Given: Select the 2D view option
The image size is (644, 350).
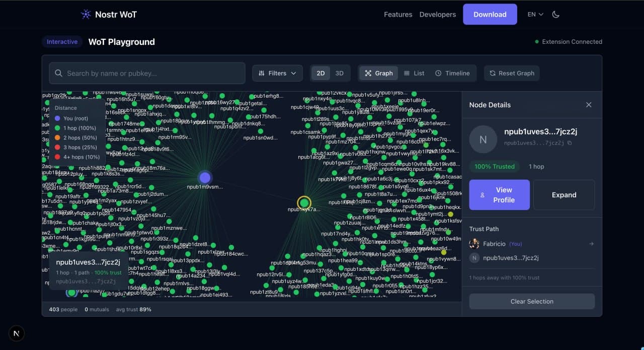Looking at the screenshot, I should tap(320, 73).
